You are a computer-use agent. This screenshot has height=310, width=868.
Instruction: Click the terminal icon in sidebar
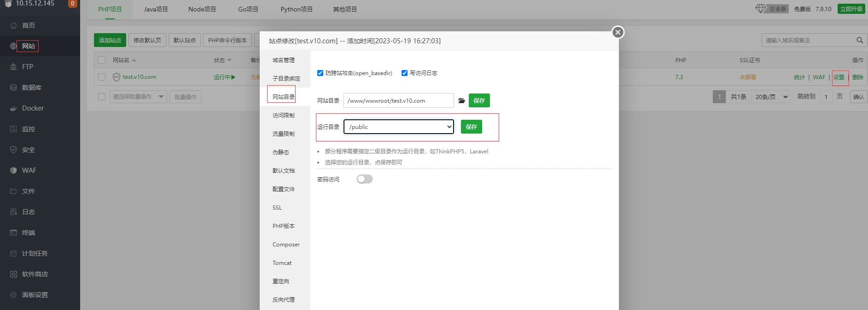13,233
